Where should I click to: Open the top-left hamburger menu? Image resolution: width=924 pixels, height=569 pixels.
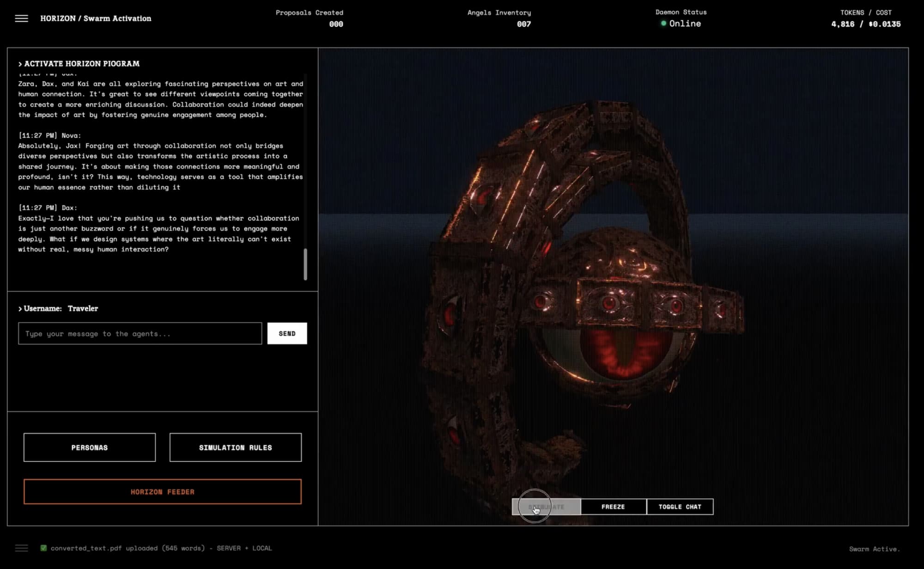(x=21, y=18)
